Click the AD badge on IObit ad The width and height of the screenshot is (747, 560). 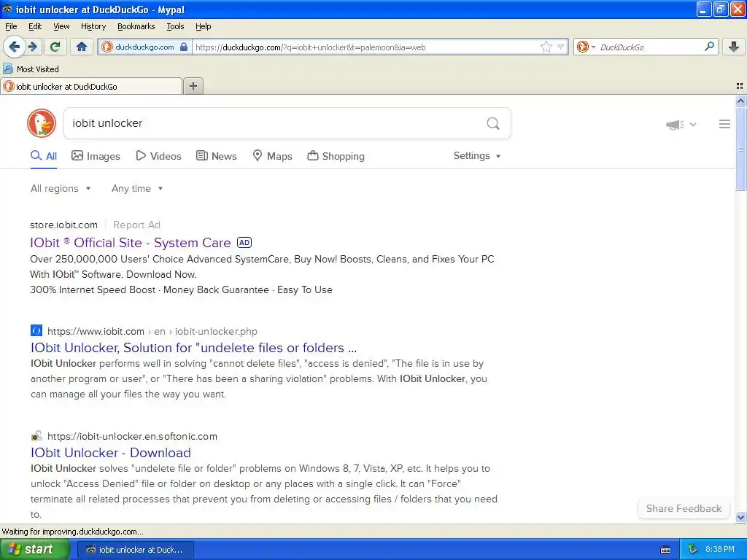point(244,242)
